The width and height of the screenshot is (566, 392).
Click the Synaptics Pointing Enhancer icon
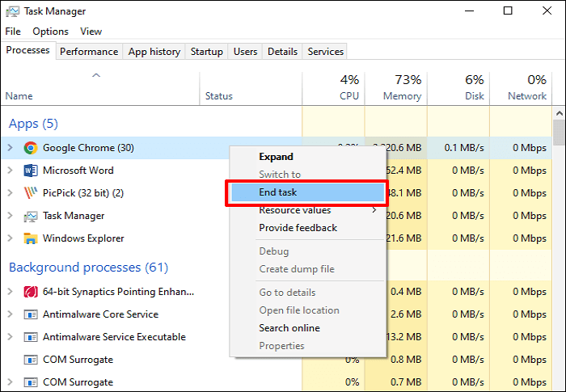pyautogui.click(x=31, y=292)
